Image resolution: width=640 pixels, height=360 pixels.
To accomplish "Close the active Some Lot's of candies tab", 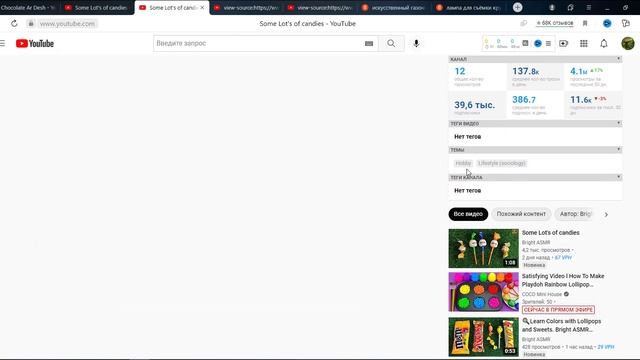I will (202, 7).
